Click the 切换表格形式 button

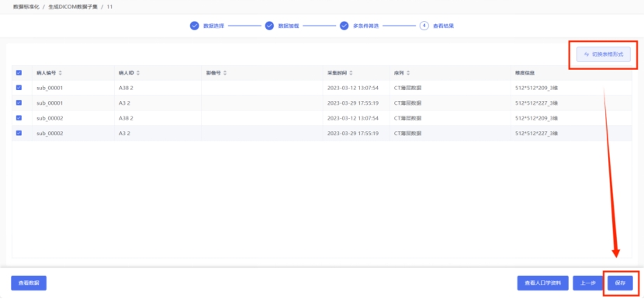coord(604,54)
